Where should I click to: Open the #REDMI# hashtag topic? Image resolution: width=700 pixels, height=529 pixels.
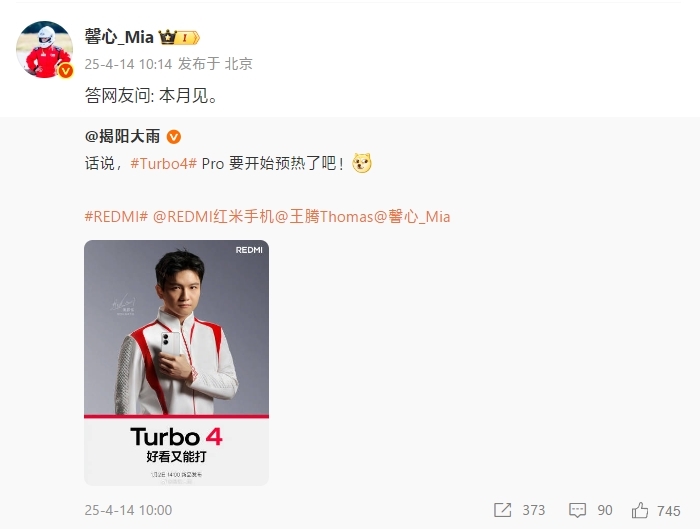click(116, 217)
